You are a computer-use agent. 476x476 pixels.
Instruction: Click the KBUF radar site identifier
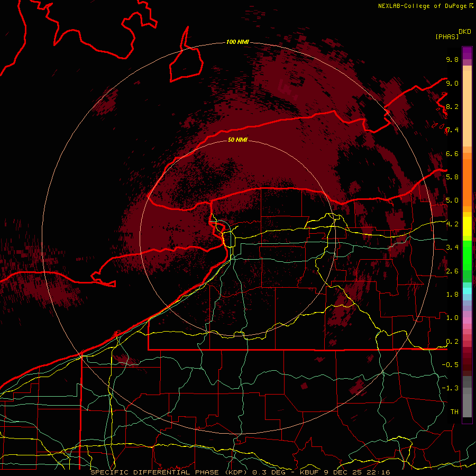[x=309, y=472]
